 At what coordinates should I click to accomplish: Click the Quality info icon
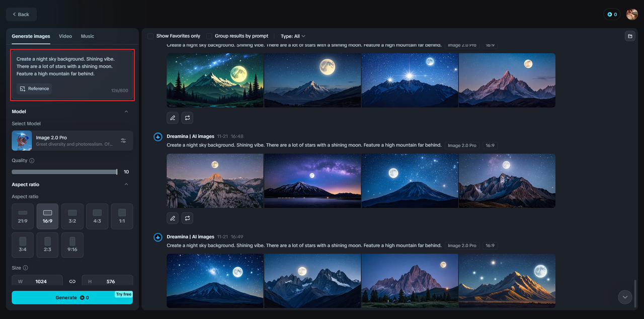point(32,161)
